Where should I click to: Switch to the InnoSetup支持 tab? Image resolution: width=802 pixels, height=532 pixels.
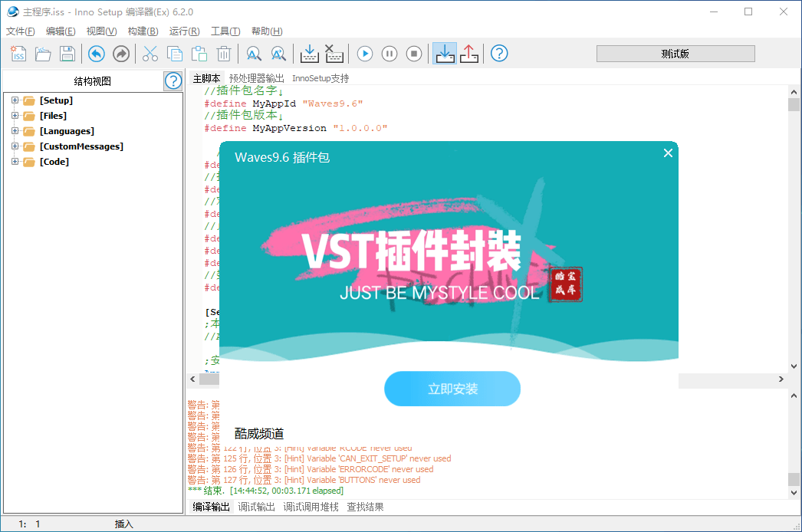point(320,78)
